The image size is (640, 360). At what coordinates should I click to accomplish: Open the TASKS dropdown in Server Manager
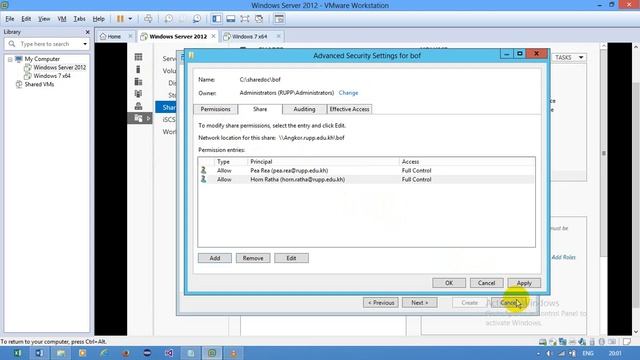(x=569, y=58)
